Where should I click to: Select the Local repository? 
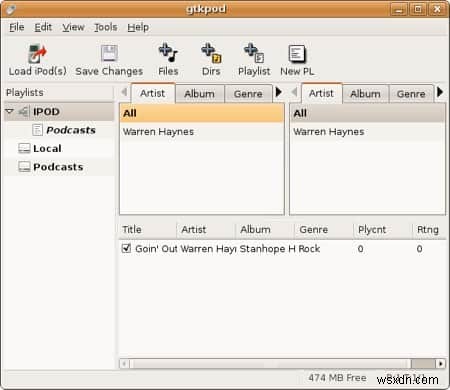[47, 148]
